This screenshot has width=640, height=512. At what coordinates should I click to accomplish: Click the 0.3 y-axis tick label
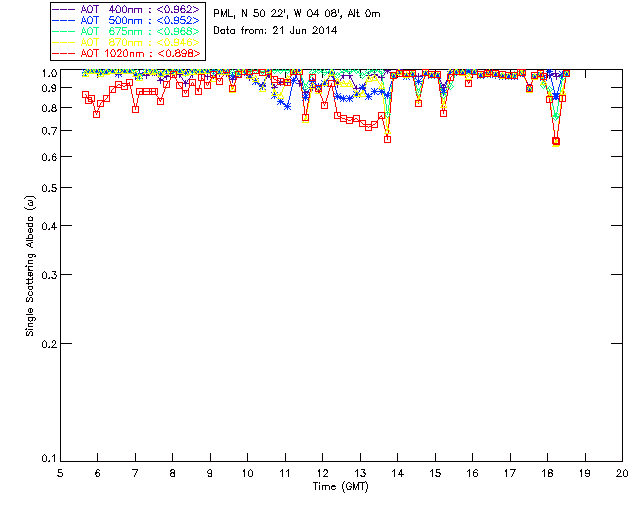click(49, 275)
